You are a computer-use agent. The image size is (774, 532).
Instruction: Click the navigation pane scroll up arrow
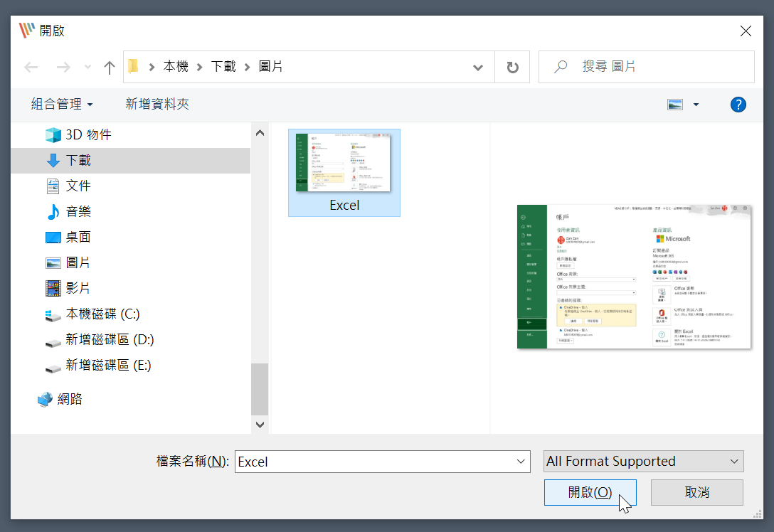(260, 133)
